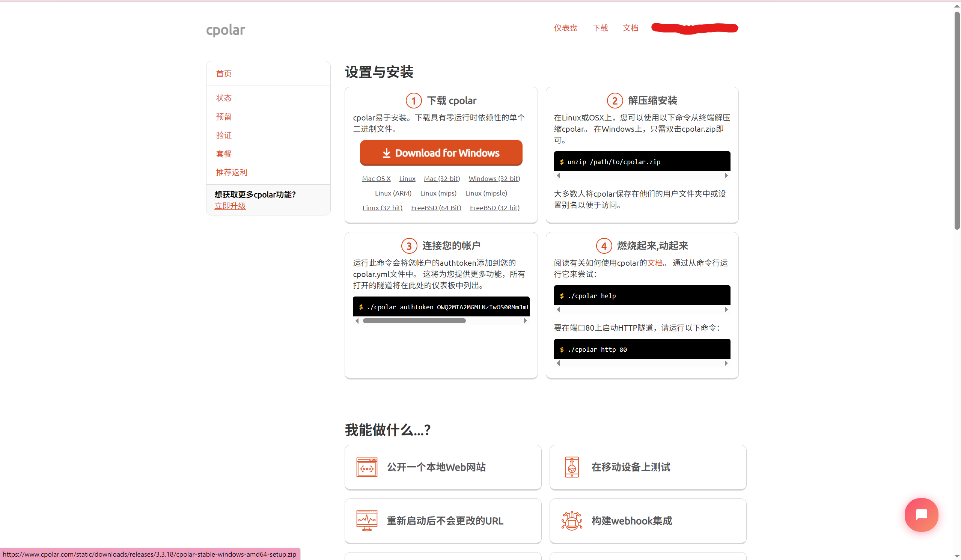Screen dimensions: 961x560
Task: Select 验证 in the sidebar
Action: click(224, 135)
